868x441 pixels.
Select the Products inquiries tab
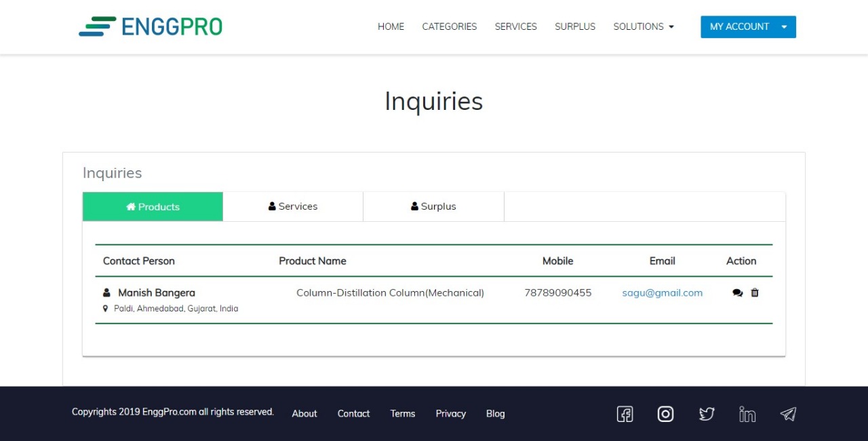pos(153,207)
